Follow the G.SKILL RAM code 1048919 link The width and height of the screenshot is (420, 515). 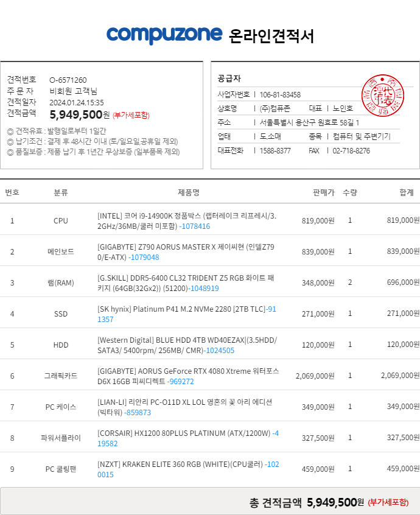coord(203,288)
